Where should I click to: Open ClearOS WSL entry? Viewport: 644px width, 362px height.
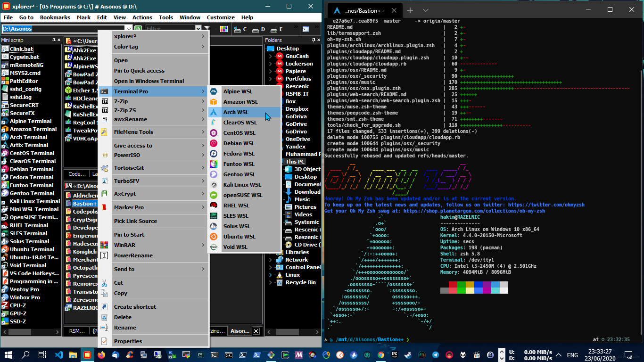(244, 123)
